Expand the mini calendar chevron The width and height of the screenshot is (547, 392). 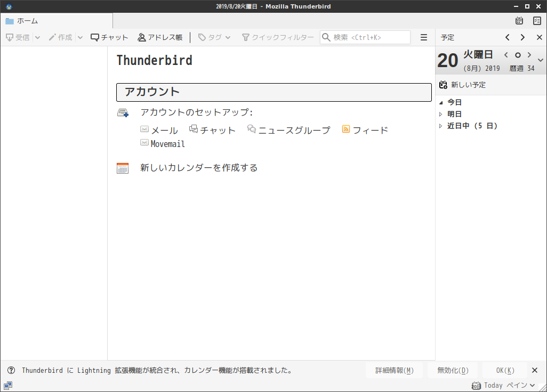point(541,60)
